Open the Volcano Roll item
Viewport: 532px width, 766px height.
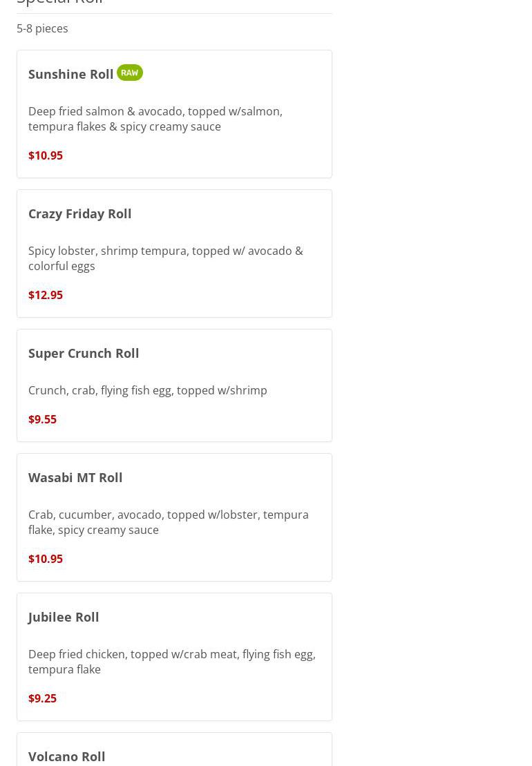tap(174, 750)
